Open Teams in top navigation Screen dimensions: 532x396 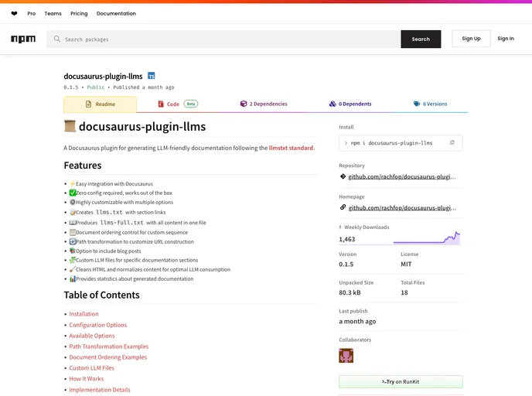tap(53, 14)
